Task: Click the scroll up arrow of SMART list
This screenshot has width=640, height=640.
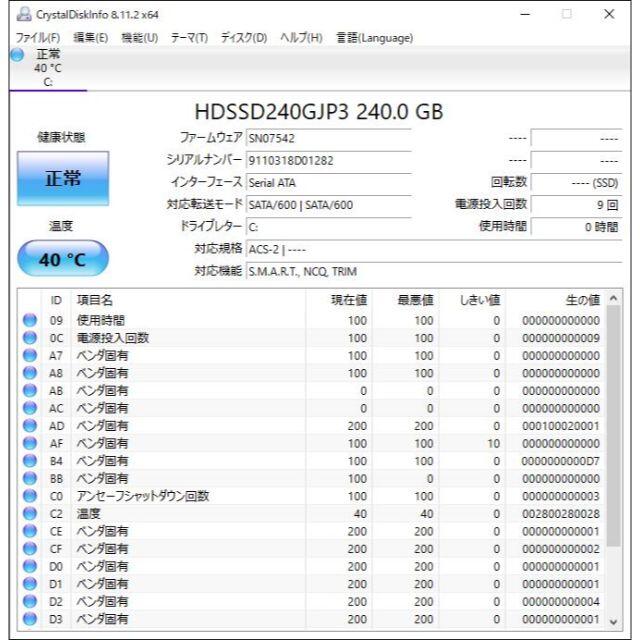Action: [613, 298]
